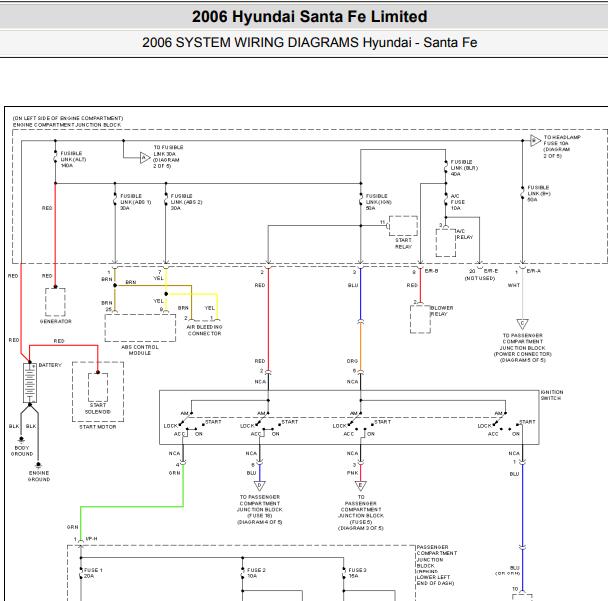Click the Body Ground symbol

tap(21, 440)
